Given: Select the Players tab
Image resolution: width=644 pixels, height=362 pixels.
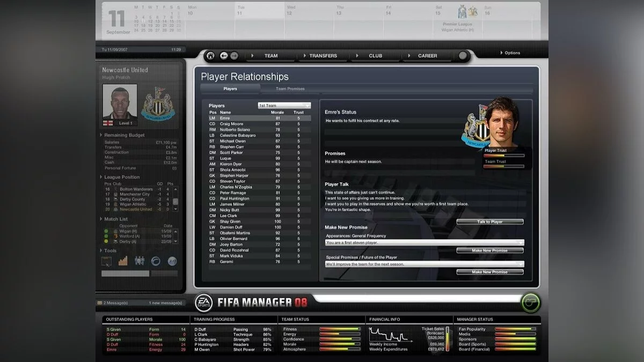Looking at the screenshot, I should 230,88.
